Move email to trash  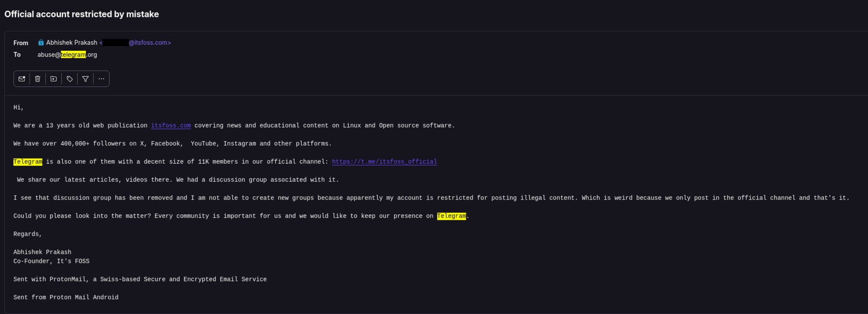(x=38, y=79)
